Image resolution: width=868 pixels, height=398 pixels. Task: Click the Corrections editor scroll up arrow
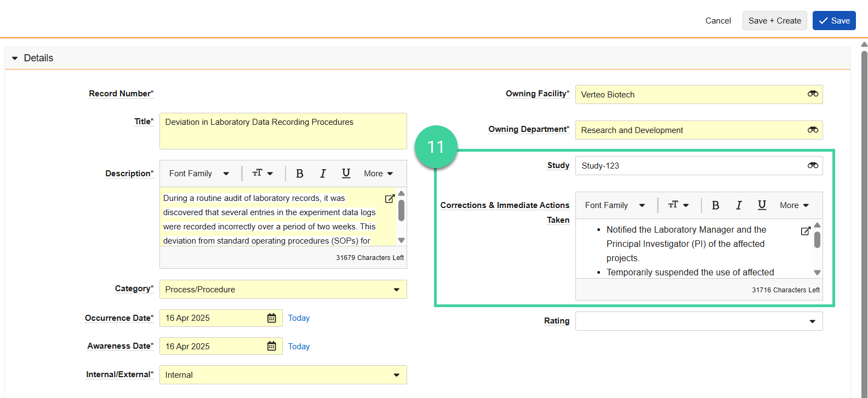point(817,225)
